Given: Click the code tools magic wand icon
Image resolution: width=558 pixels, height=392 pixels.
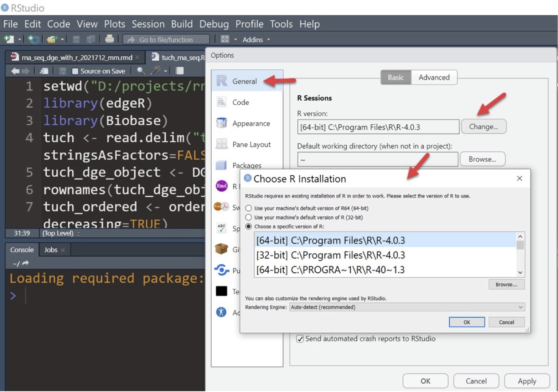Looking at the screenshot, I should [156, 71].
